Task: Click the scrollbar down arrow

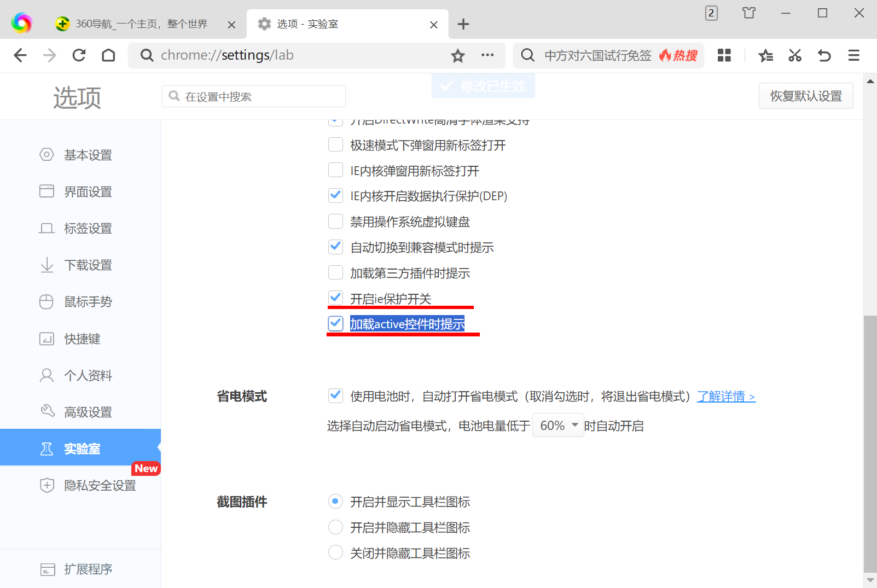Action: (x=870, y=580)
